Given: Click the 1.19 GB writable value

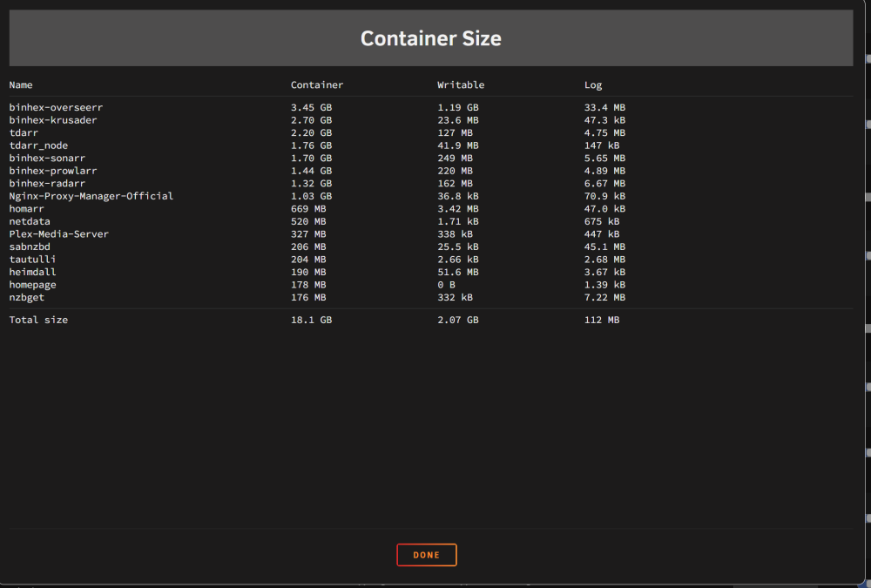Looking at the screenshot, I should pyautogui.click(x=458, y=107).
